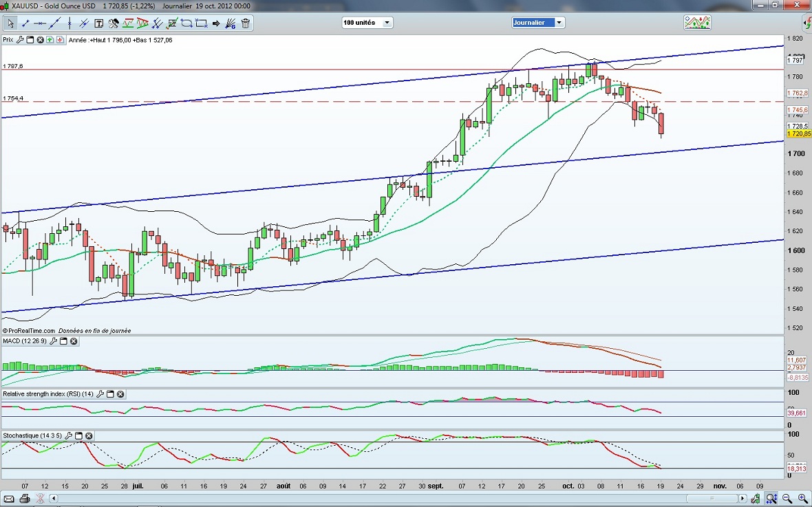Click the zoom in magnifier icon

pyautogui.click(x=802, y=498)
